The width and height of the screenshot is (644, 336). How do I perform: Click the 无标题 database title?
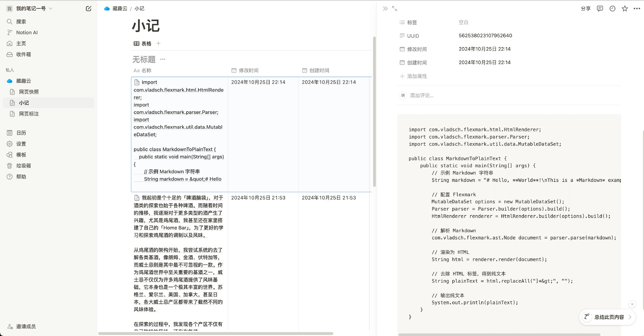click(x=144, y=59)
